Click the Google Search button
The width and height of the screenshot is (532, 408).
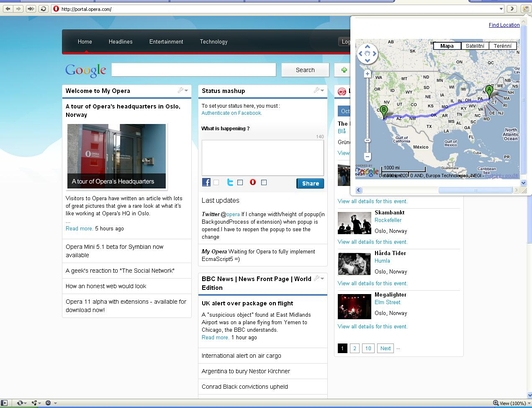[305, 70]
